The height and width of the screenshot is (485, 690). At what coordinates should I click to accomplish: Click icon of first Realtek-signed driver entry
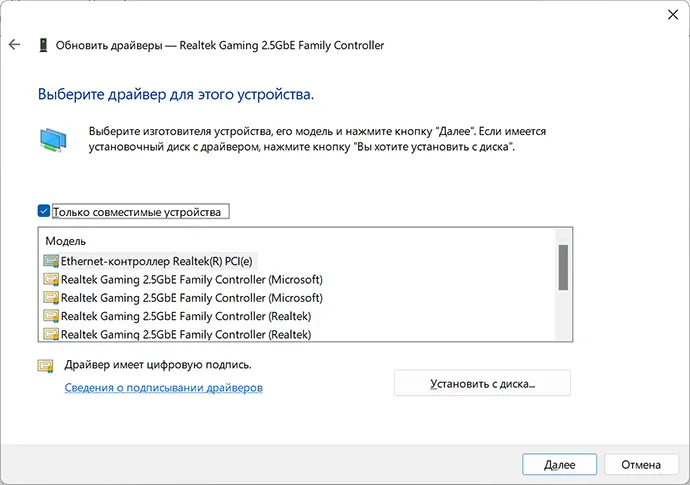51,316
